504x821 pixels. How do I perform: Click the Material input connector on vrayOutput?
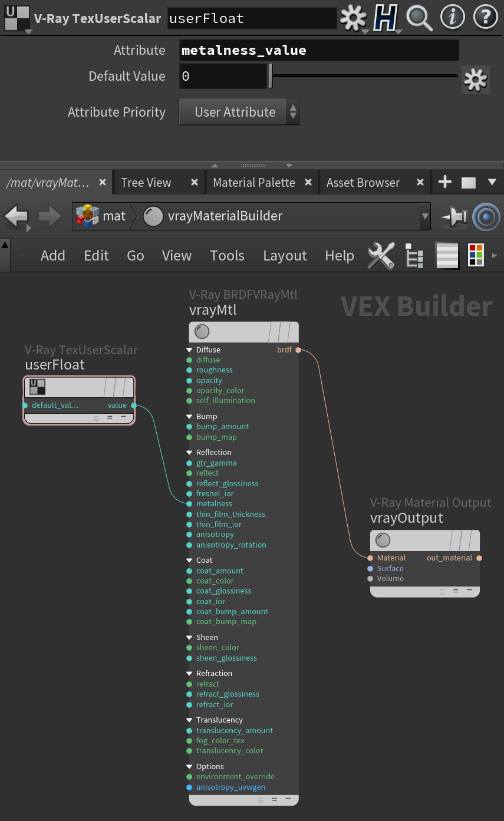coord(370,558)
